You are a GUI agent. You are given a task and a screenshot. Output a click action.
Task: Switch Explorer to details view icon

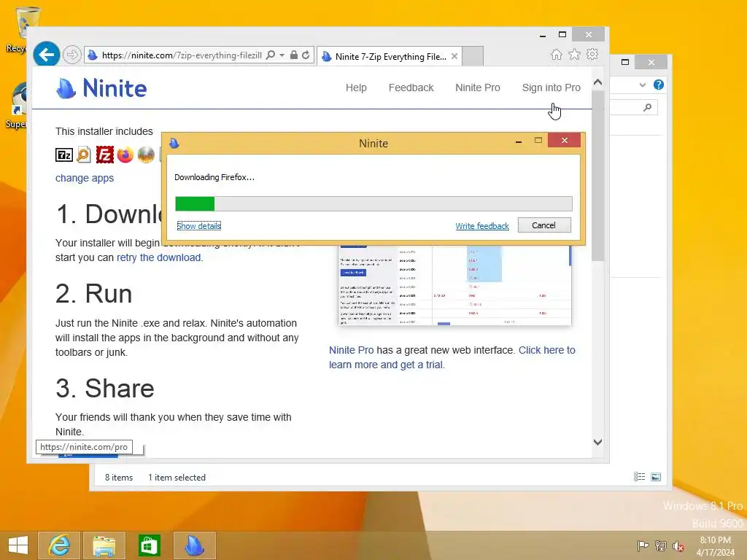click(x=639, y=477)
